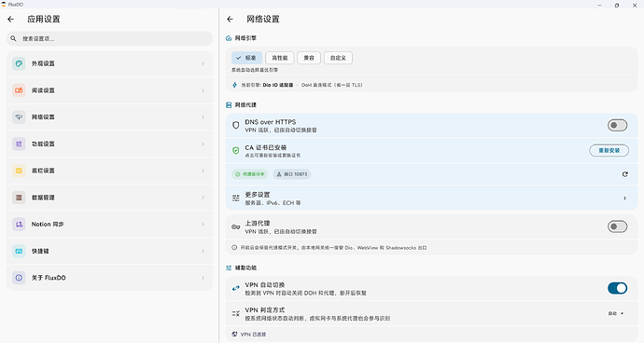
Task: Click the chevron on 网络设置 row
Action: coord(203,117)
